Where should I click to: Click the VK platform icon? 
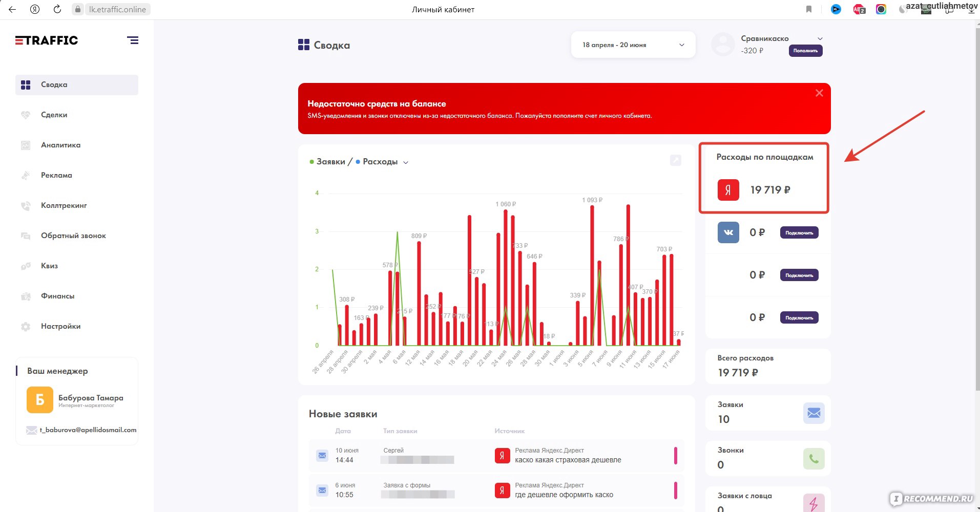pyautogui.click(x=728, y=232)
